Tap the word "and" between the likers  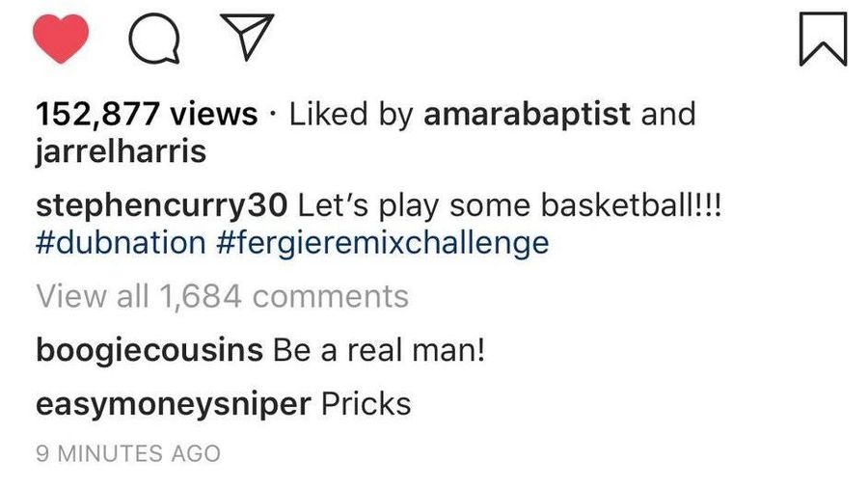pyautogui.click(x=668, y=115)
